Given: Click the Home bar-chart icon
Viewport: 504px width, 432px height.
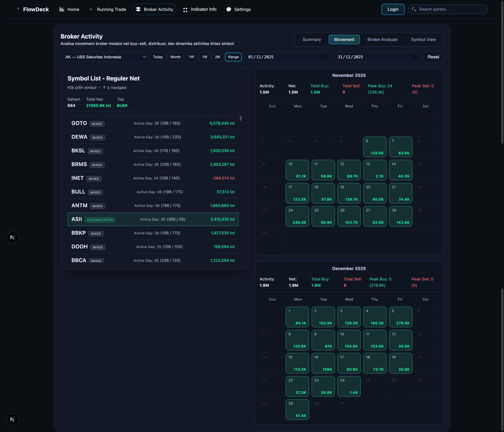Looking at the screenshot, I should click(x=62, y=9).
